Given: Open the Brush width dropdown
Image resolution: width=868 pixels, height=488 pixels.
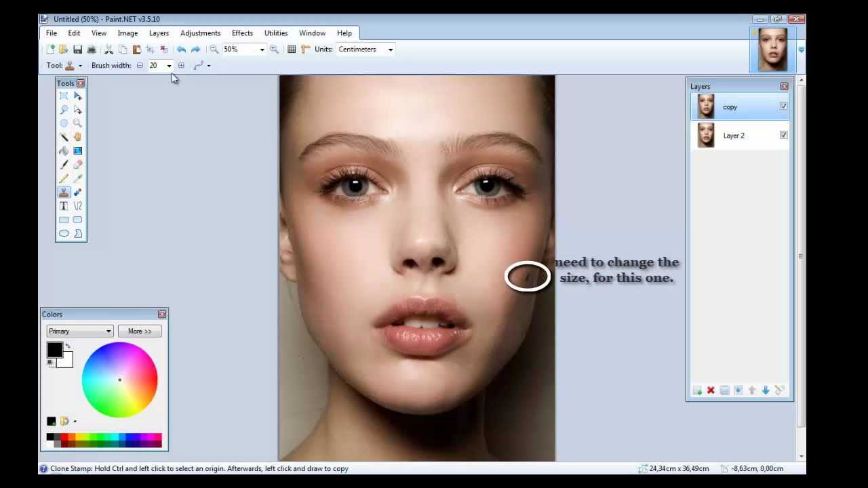Looking at the screenshot, I should [169, 66].
